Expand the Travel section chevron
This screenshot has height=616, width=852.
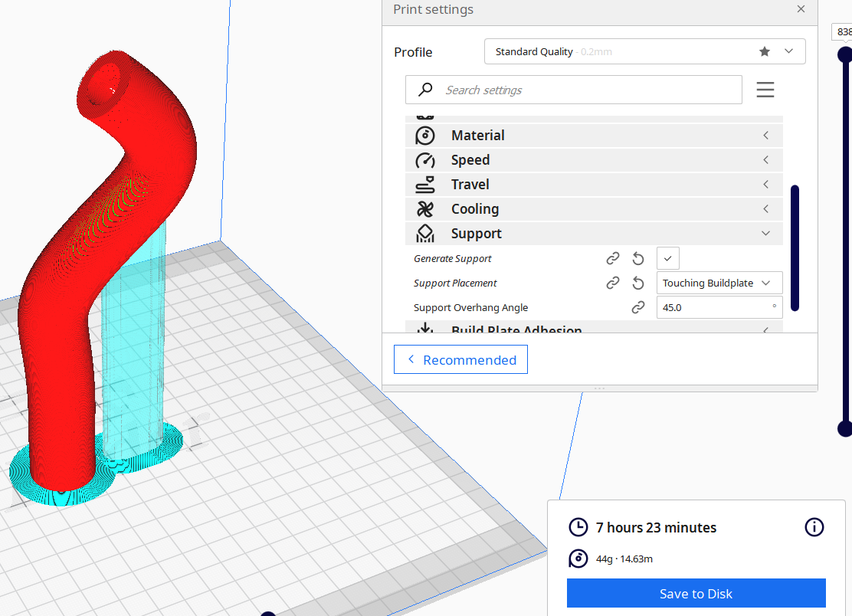pos(765,184)
